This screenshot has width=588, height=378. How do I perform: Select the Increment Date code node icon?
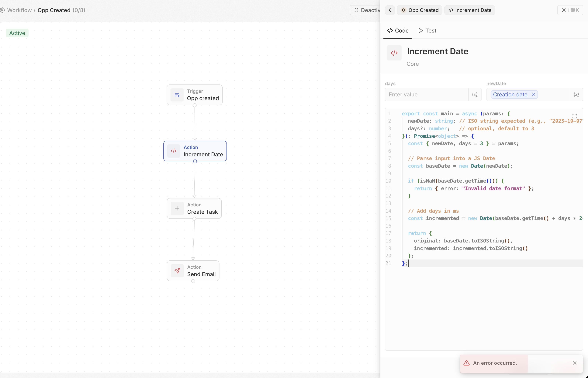pyautogui.click(x=174, y=151)
